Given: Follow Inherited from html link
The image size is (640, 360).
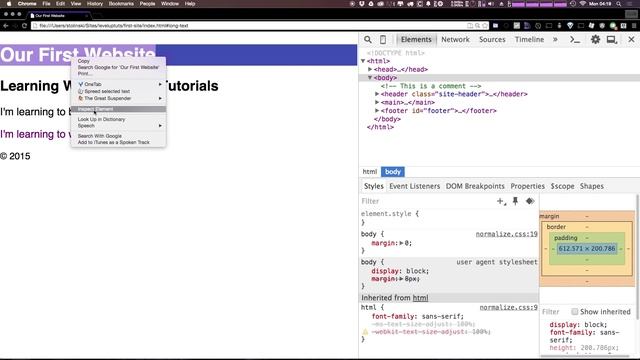Looking at the screenshot, I should [x=420, y=298].
